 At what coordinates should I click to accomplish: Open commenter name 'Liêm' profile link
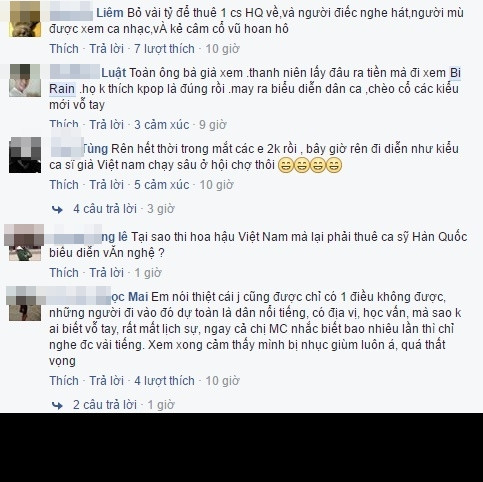point(110,13)
